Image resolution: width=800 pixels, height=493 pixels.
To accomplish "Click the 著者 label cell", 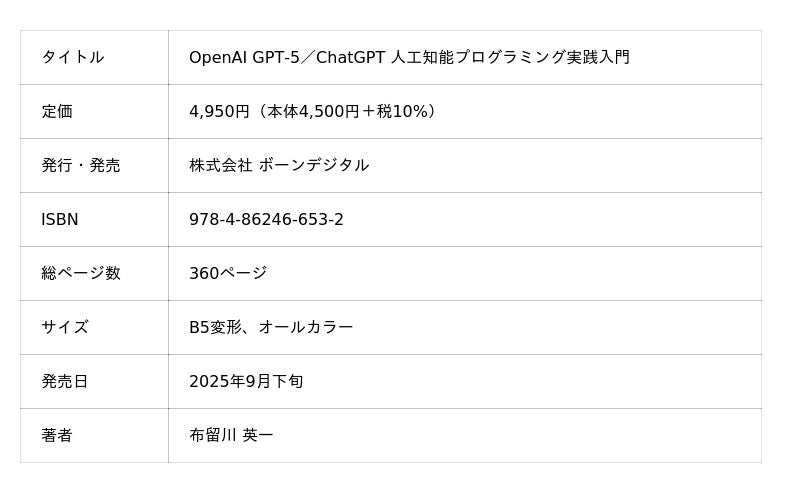I will [x=57, y=436].
